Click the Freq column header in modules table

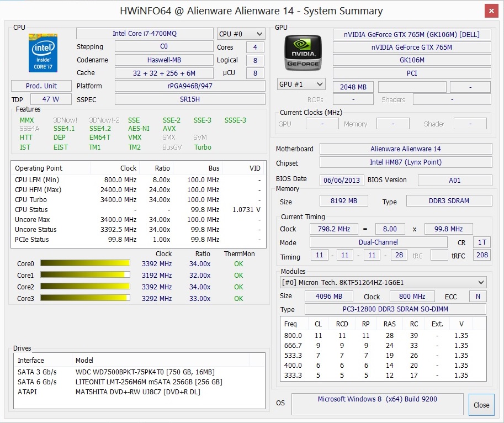294,324
